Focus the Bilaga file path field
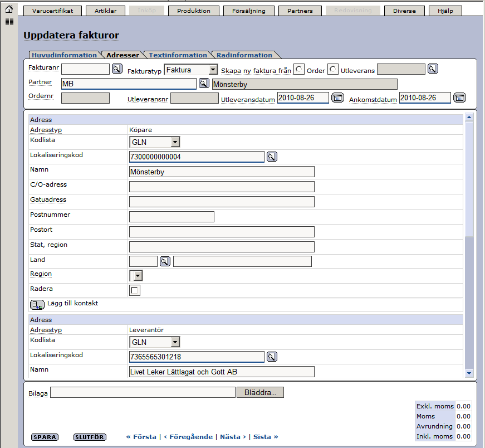The image size is (485, 448). click(x=143, y=392)
